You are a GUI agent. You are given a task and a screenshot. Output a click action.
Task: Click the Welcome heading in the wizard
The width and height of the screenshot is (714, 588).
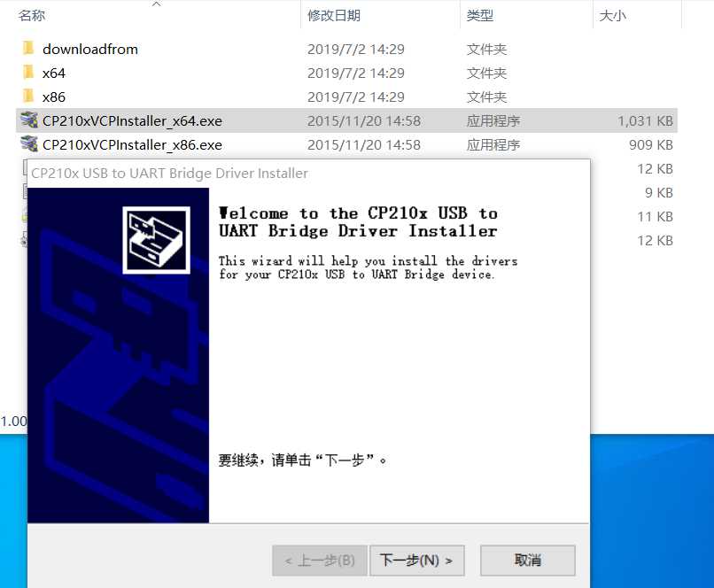(358, 222)
